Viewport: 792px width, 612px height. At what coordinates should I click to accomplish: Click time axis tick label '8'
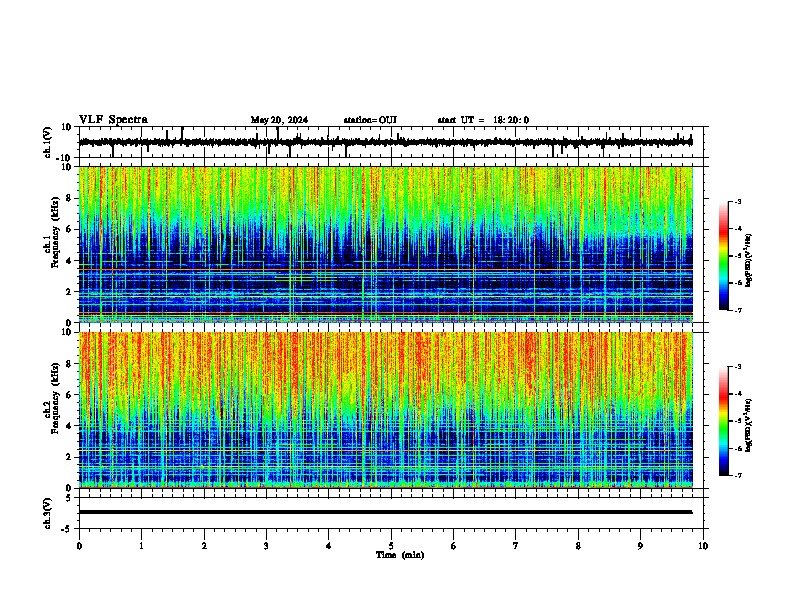[578, 546]
